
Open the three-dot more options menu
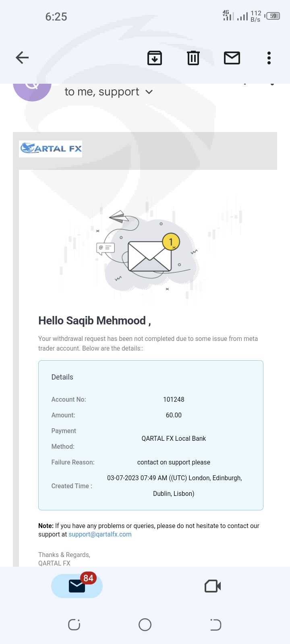coord(269,58)
